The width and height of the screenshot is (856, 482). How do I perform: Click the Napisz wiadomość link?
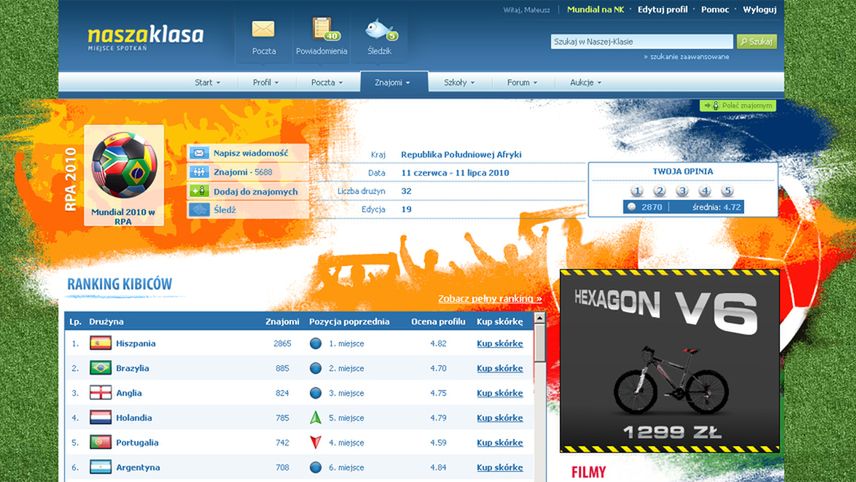coord(251,153)
